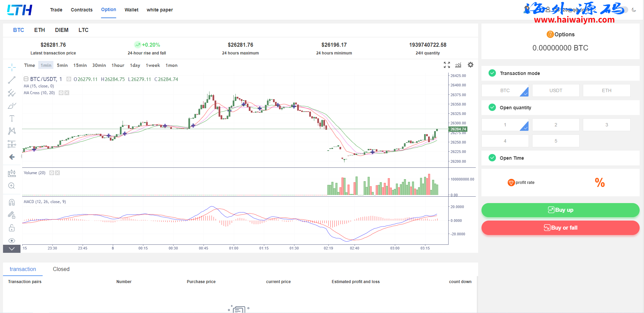Select the trend line drawing tool
The image size is (644, 313).
12,80
